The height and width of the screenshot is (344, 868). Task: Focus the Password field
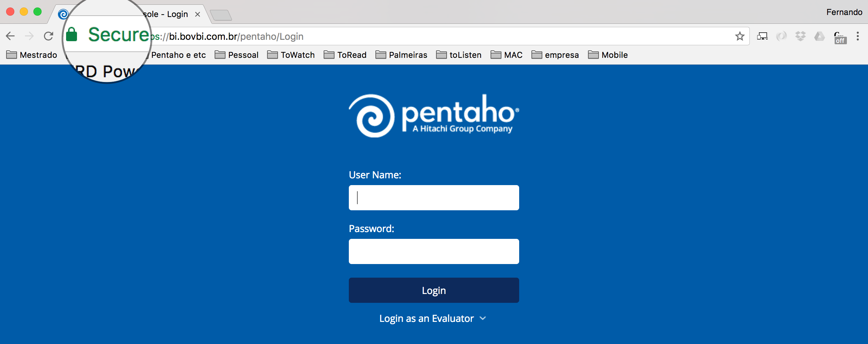point(434,251)
